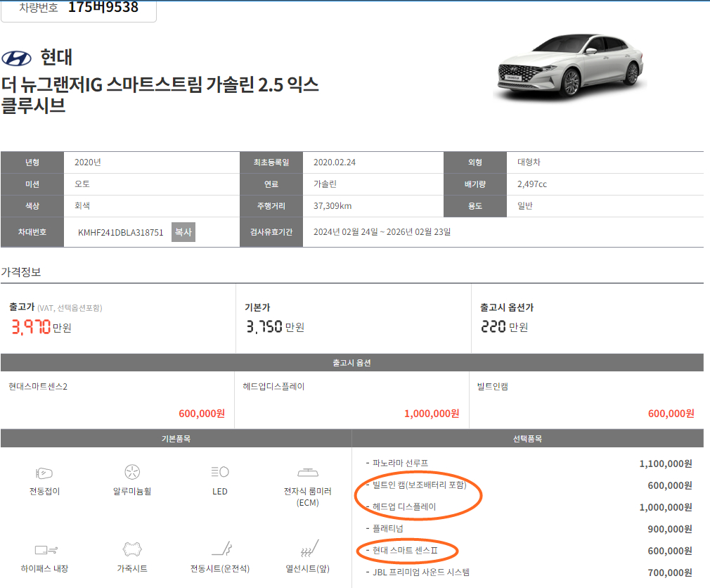Screen dimensions: 710x588
Task: Select the 대형차 body type value
Action: 529,162
